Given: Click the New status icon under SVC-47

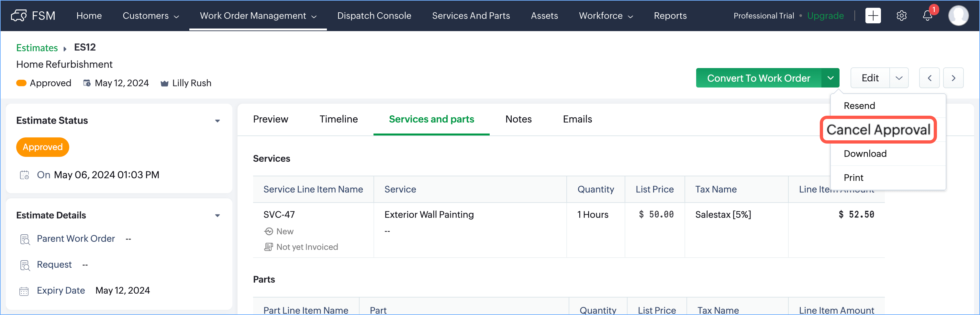Looking at the screenshot, I should point(269,231).
